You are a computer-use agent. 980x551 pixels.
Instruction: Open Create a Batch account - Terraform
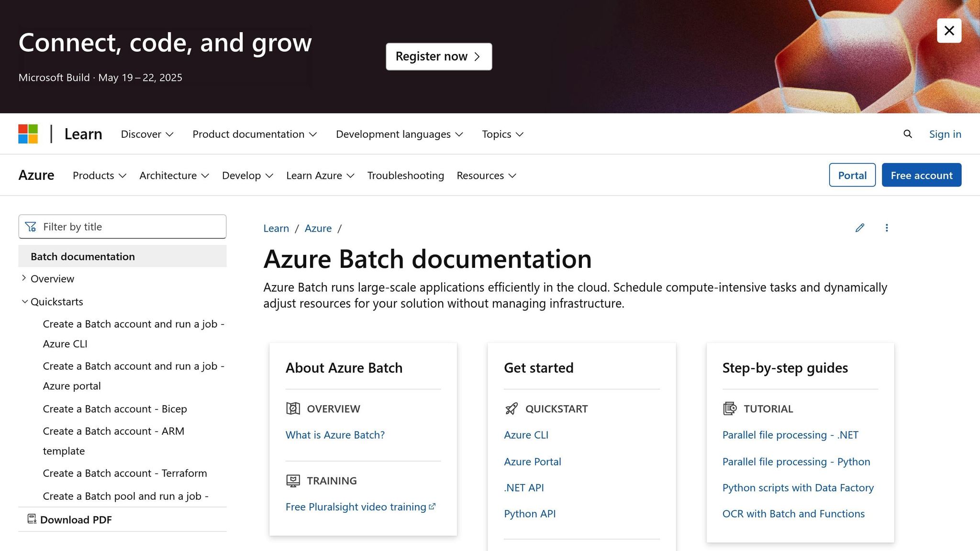(x=125, y=473)
